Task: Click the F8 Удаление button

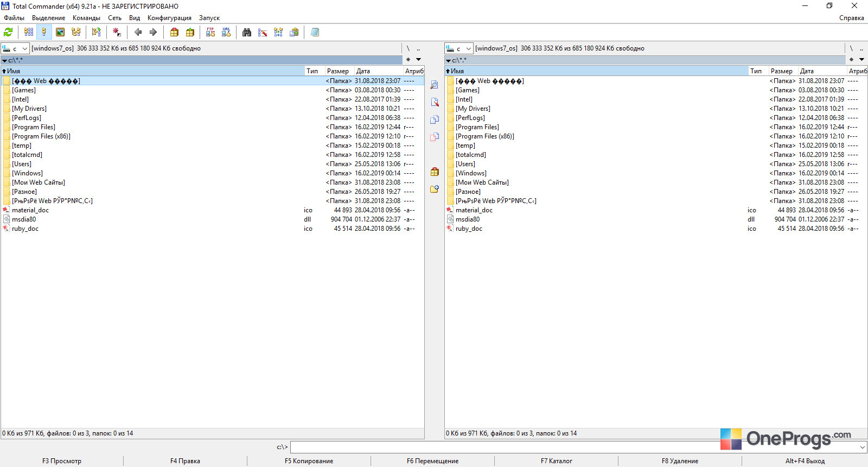Action: (x=680, y=461)
